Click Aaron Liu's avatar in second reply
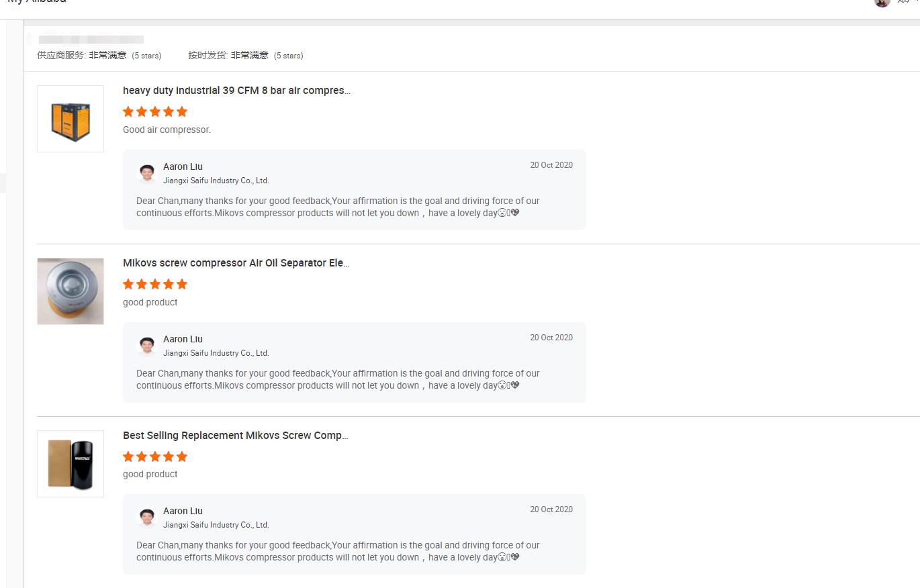 (x=146, y=346)
